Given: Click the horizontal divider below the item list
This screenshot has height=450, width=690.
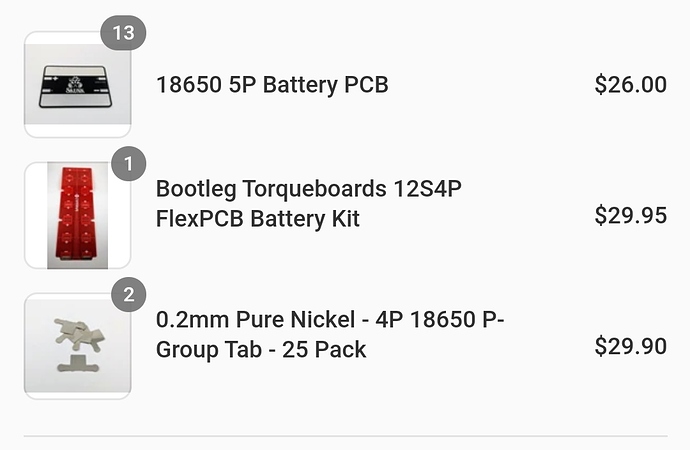Looking at the screenshot, I should point(345,436).
